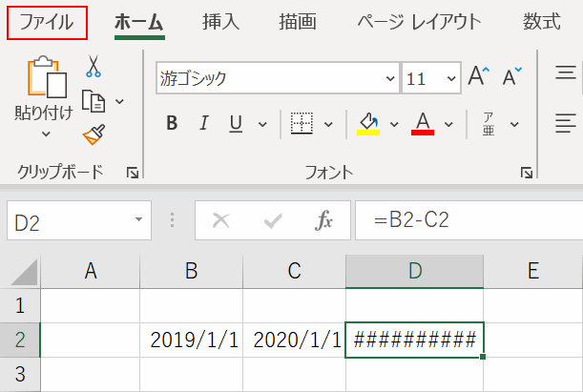The height and width of the screenshot is (392, 583).
Task: Click the enter checkmark formula button
Action: pos(273,220)
